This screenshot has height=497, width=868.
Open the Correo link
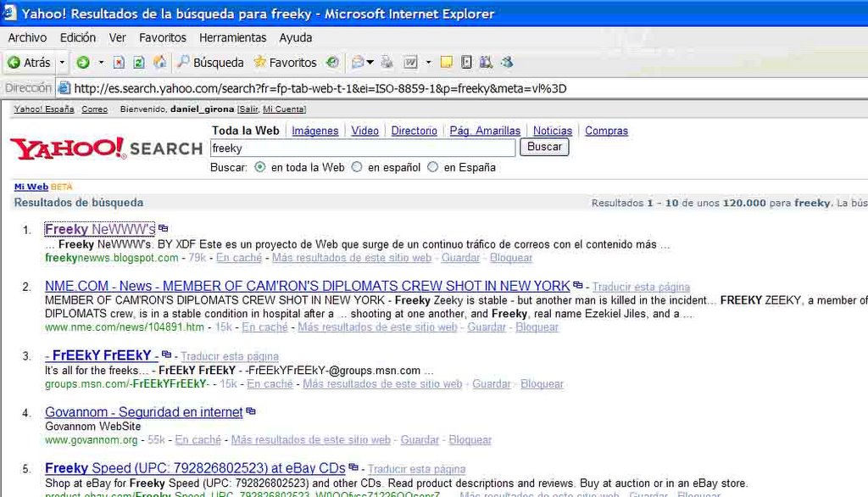pos(95,109)
